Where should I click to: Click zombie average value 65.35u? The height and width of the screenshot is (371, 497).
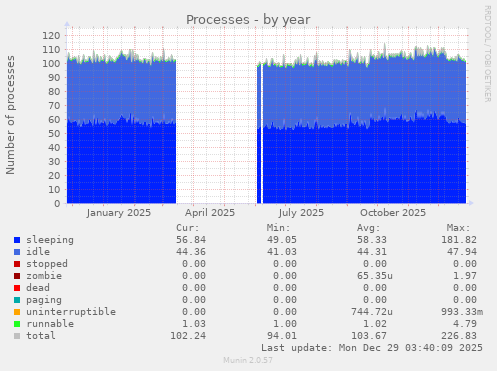coord(375,276)
